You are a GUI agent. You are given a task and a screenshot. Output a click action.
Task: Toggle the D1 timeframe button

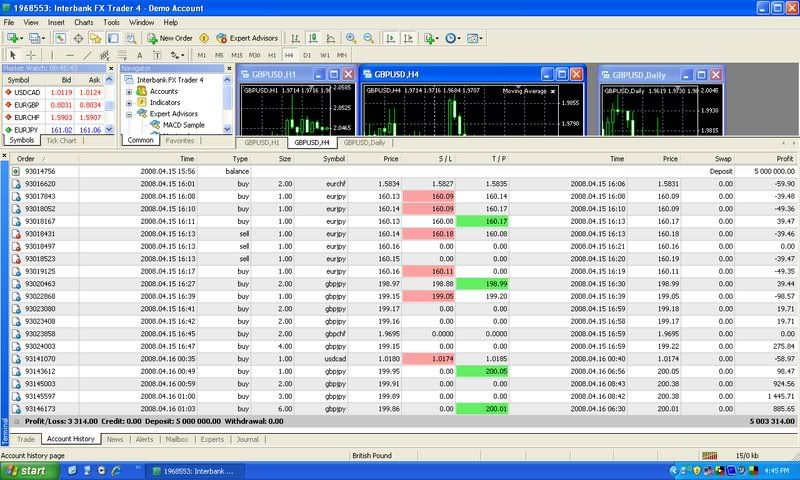pos(307,55)
